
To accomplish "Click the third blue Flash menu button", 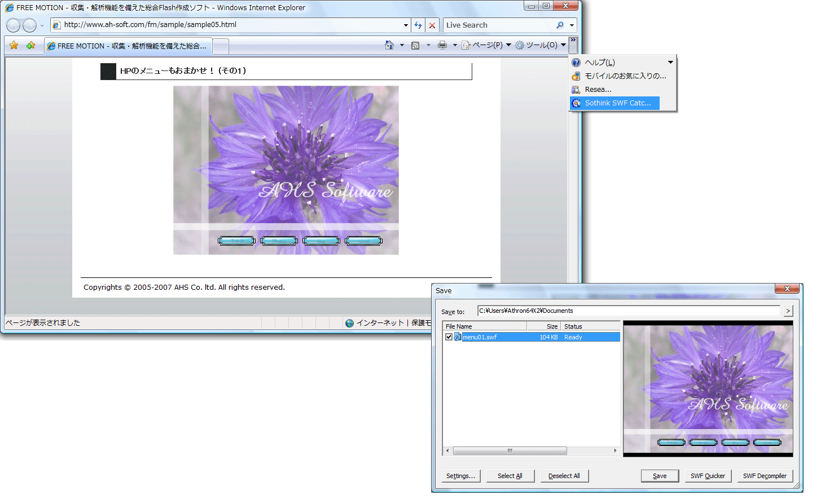I will coord(321,241).
